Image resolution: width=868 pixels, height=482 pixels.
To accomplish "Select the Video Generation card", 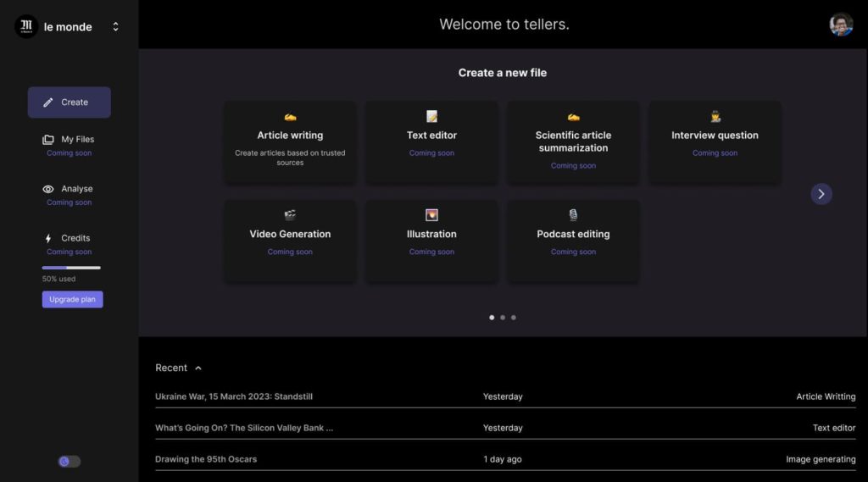I will tap(290, 241).
